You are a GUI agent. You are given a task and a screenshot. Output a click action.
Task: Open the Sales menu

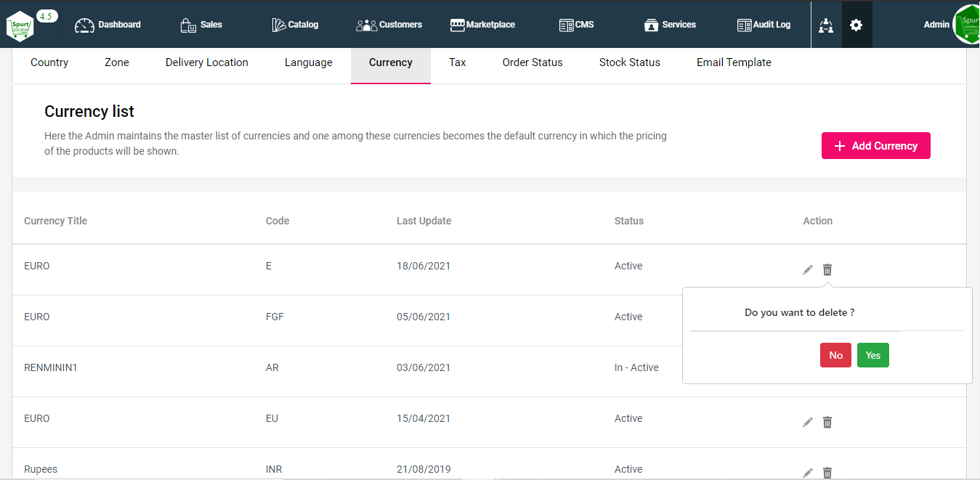[x=201, y=25]
